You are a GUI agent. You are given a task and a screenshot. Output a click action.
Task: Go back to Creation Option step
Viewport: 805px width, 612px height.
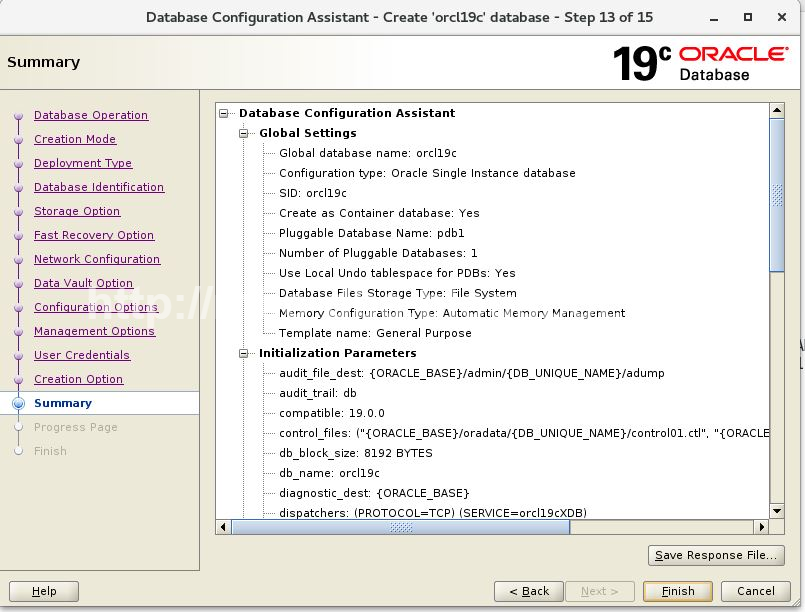[79, 379]
